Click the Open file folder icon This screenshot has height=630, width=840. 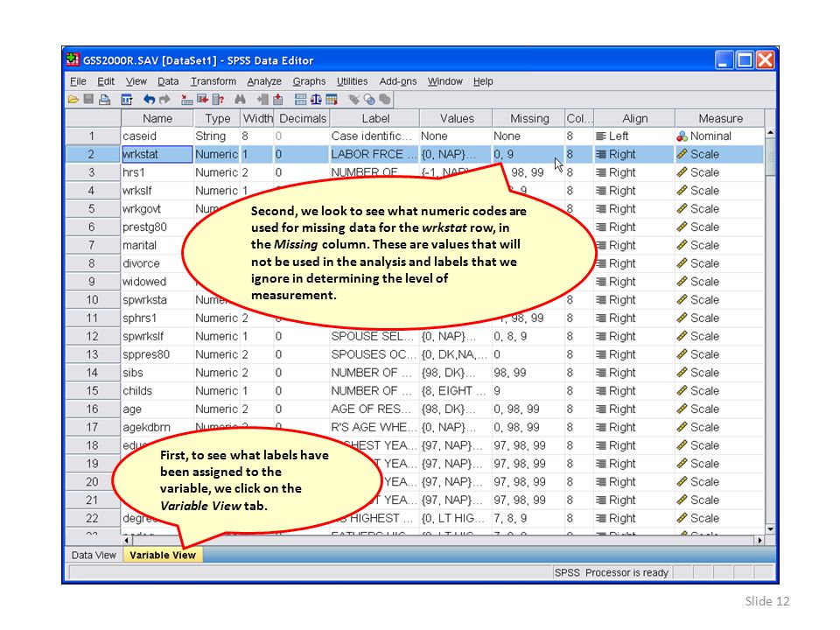click(73, 99)
